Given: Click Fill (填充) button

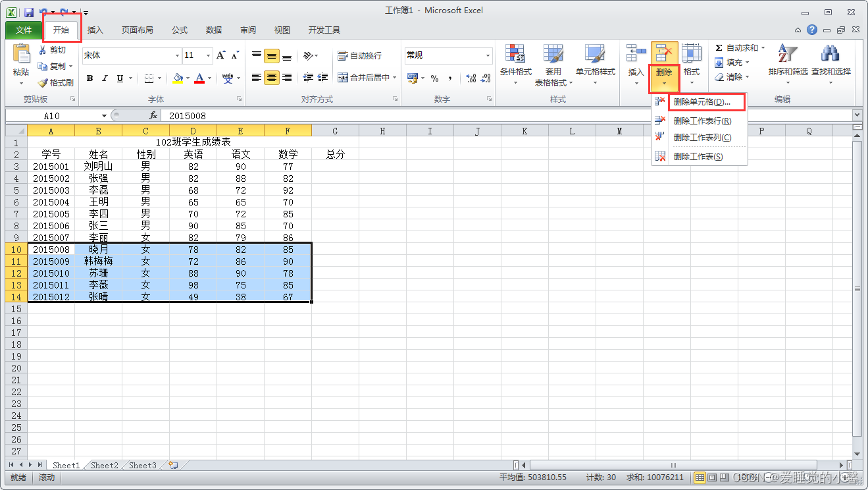Looking at the screenshot, I should tap(732, 63).
